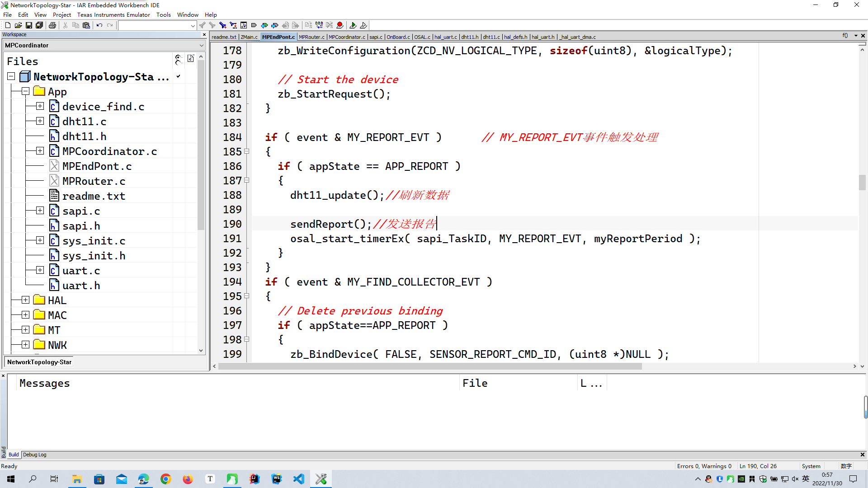Expand the MPCoordinator.c node

[40, 151]
